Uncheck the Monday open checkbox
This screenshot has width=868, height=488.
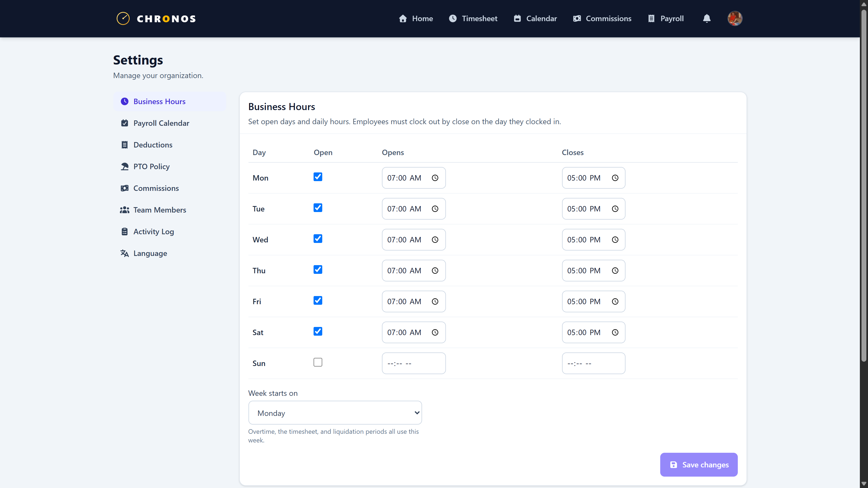[318, 177]
